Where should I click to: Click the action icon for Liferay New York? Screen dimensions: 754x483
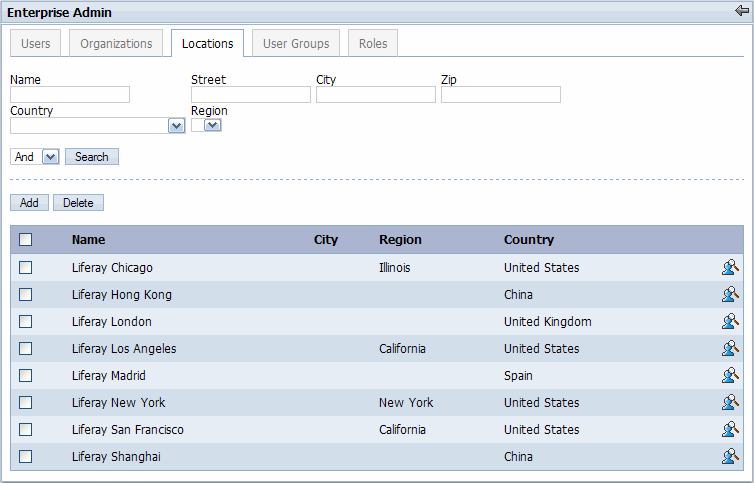click(x=730, y=402)
